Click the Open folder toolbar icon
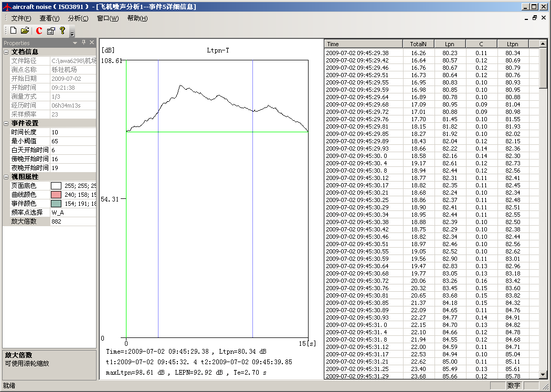 coord(25,31)
